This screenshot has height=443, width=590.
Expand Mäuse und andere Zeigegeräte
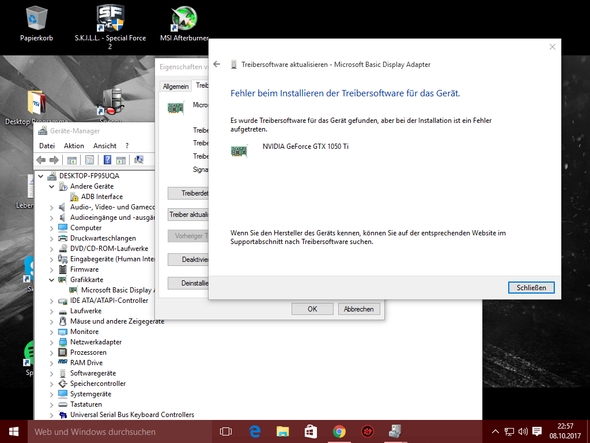52,322
